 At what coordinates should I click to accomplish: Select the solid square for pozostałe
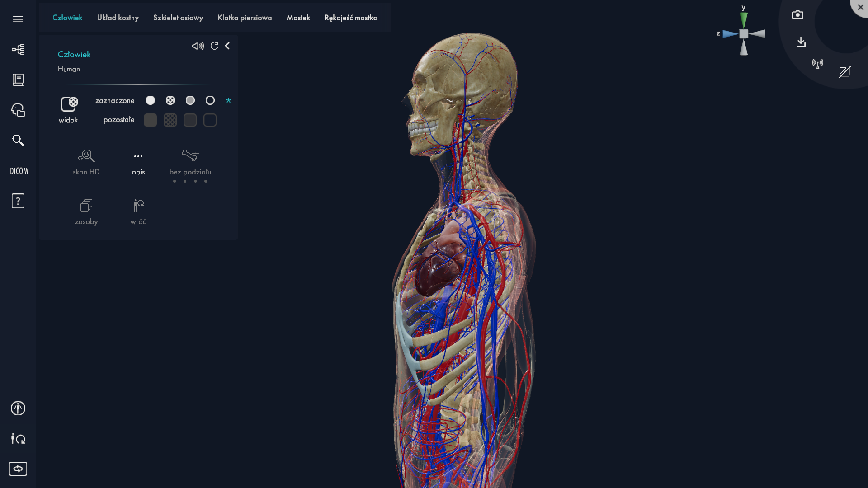[150, 120]
